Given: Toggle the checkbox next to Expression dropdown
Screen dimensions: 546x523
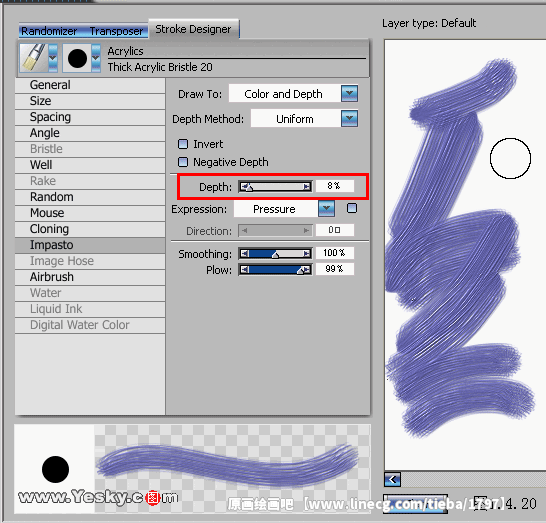Looking at the screenshot, I should coord(352,208).
